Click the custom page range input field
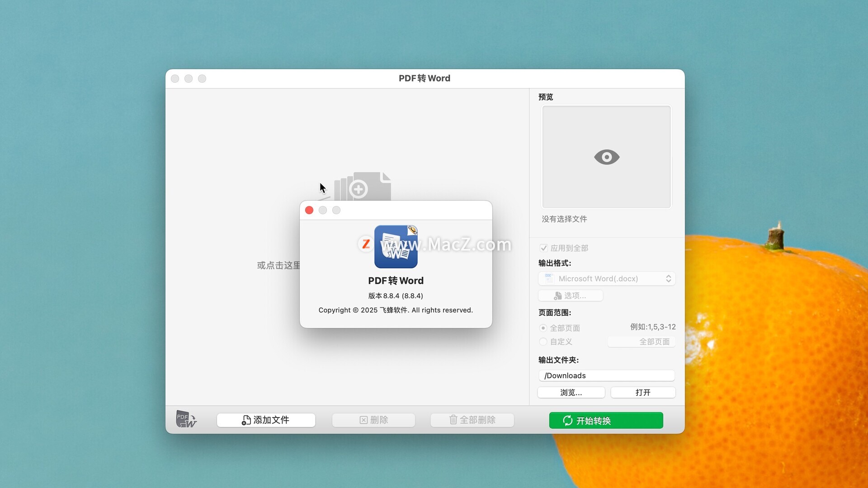 click(642, 342)
